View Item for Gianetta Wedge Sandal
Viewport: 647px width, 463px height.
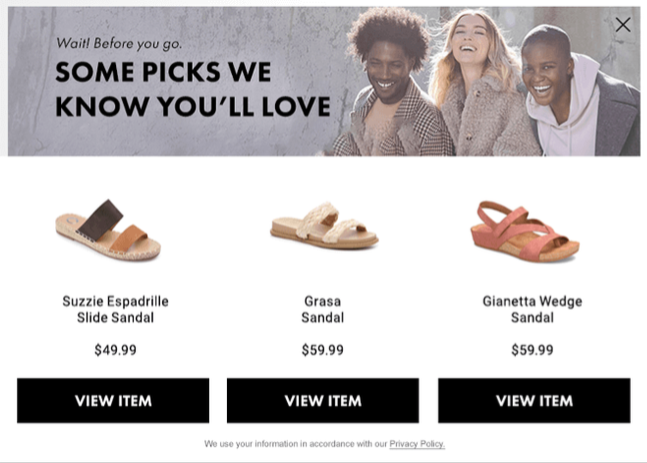534,400
